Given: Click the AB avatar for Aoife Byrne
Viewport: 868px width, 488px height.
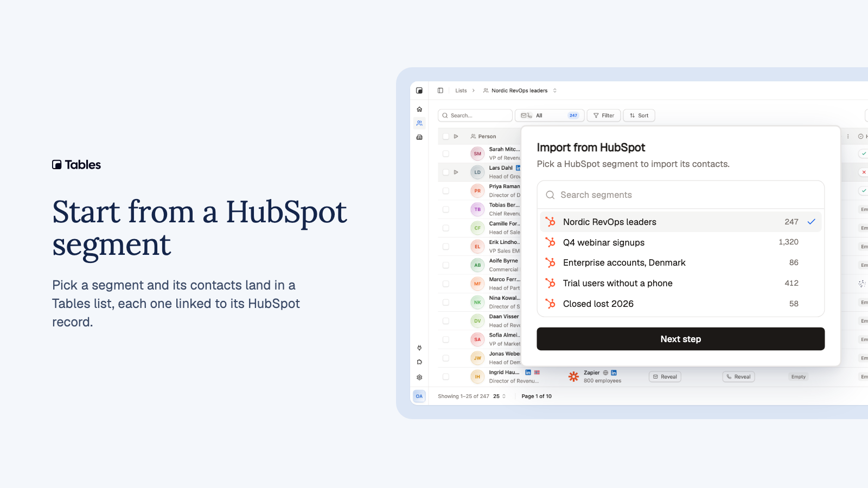Looking at the screenshot, I should (477, 265).
